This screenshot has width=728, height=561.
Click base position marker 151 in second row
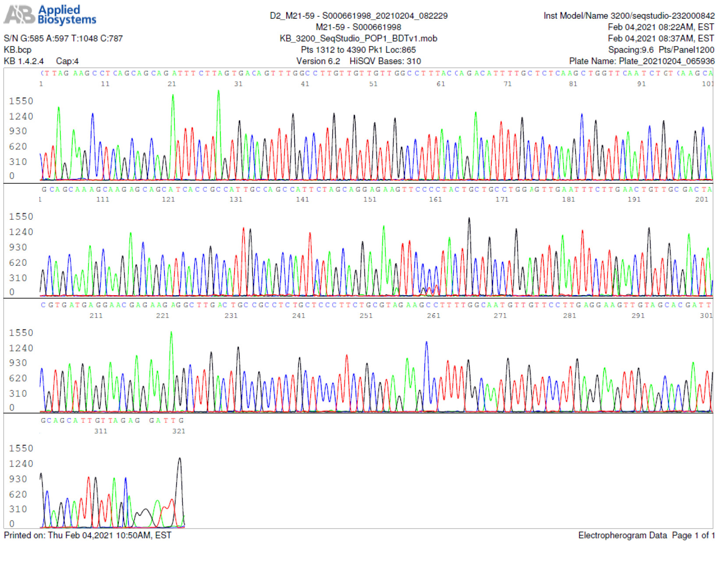pyautogui.click(x=369, y=200)
